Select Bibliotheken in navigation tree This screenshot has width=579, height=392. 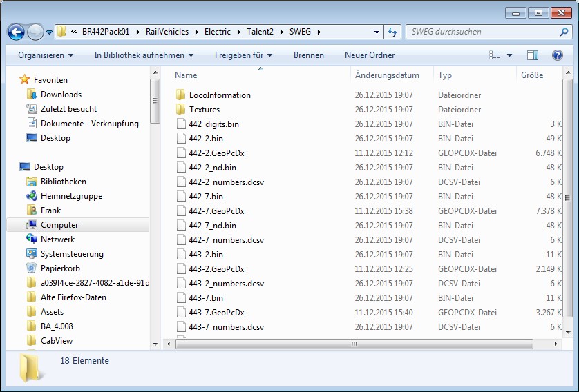pyautogui.click(x=63, y=182)
